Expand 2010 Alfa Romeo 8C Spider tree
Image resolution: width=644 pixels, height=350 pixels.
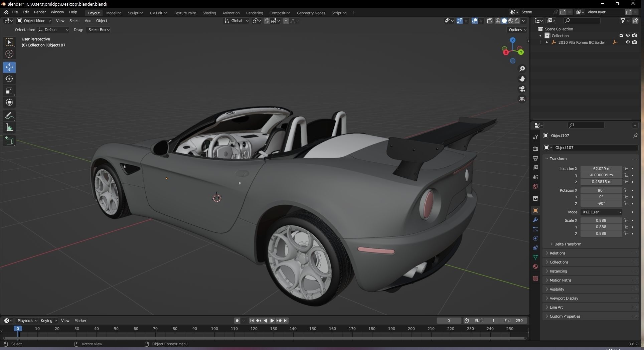pyautogui.click(x=547, y=42)
